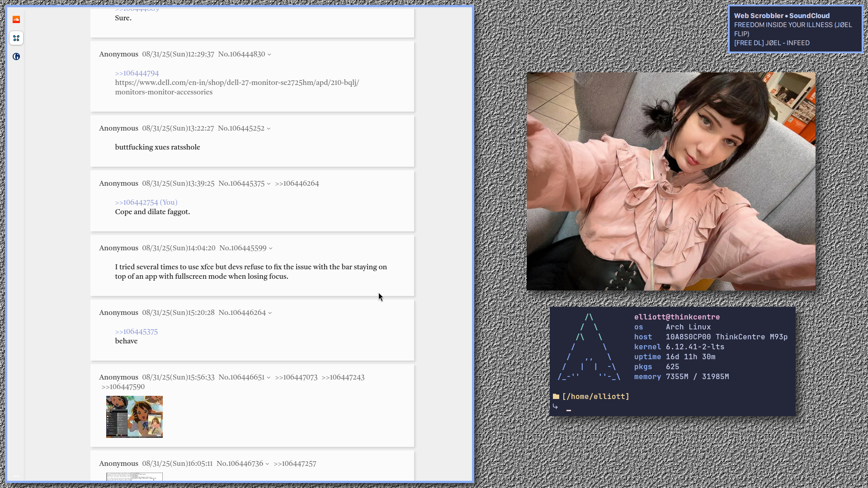Open the SoundCloud tab in the sidebar

(16, 19)
